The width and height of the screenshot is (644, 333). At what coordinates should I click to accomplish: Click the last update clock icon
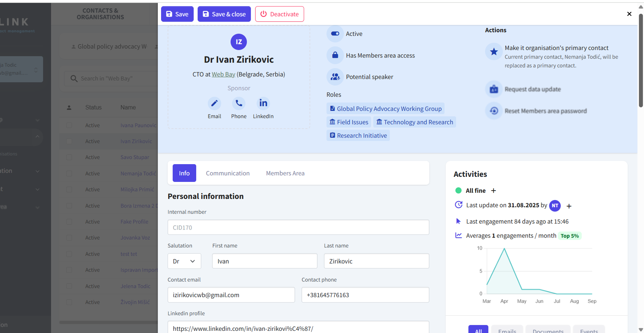(x=458, y=205)
